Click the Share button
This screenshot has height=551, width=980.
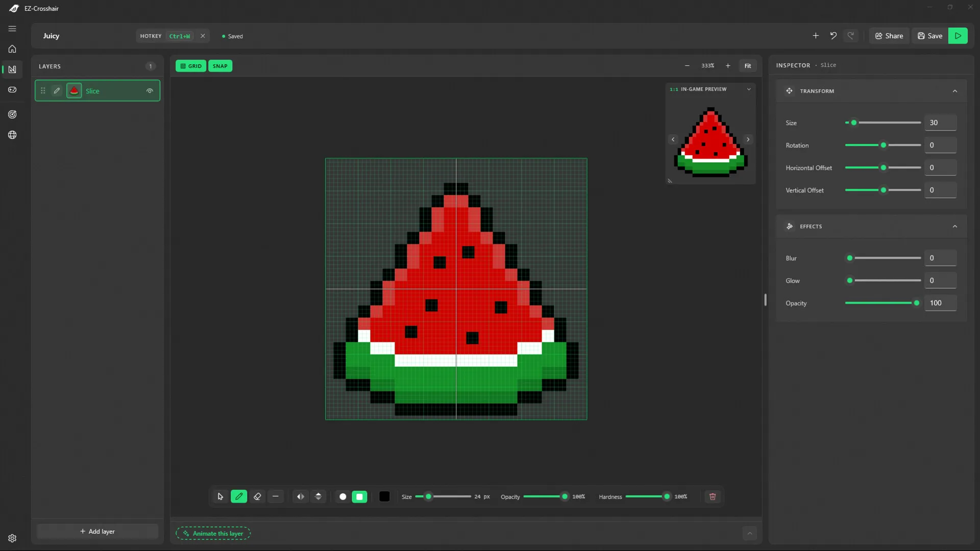[x=889, y=36]
